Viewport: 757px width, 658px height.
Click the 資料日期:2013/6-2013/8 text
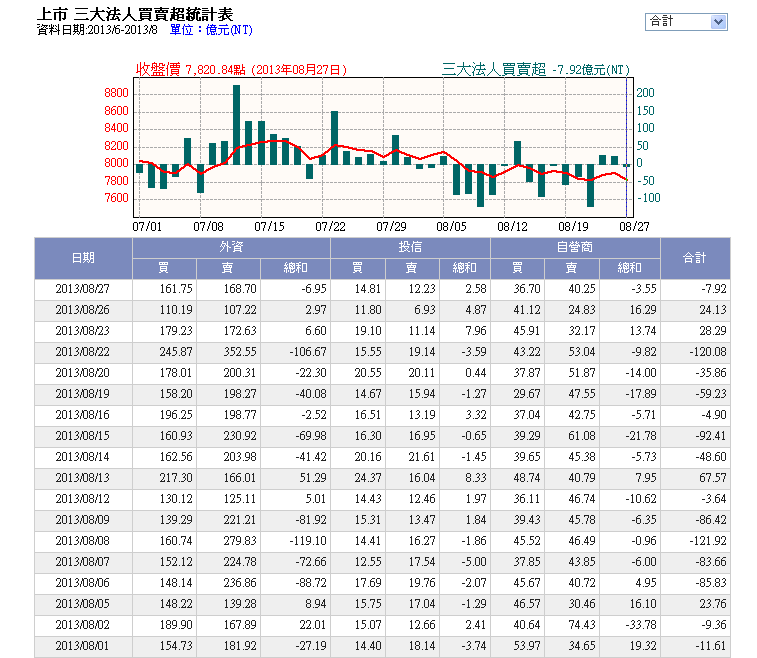click(x=97, y=30)
